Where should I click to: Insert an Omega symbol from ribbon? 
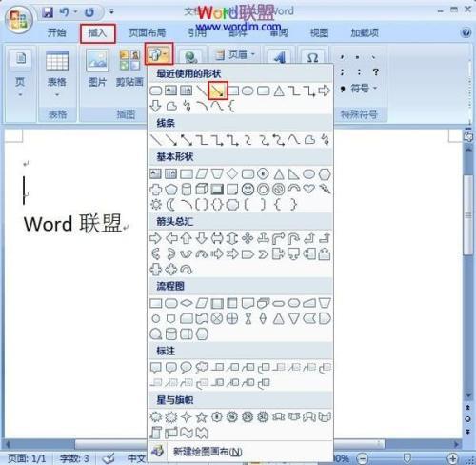[312, 58]
